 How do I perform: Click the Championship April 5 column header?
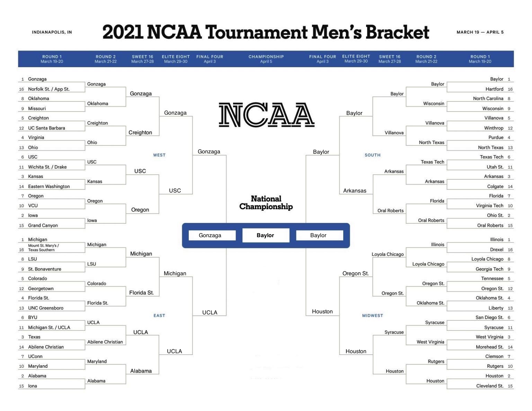pos(266,59)
